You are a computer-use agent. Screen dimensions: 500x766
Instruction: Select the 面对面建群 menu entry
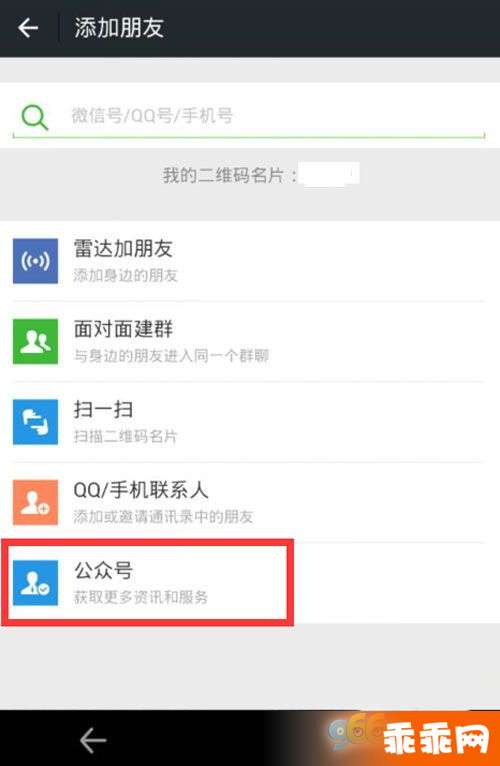click(249, 341)
